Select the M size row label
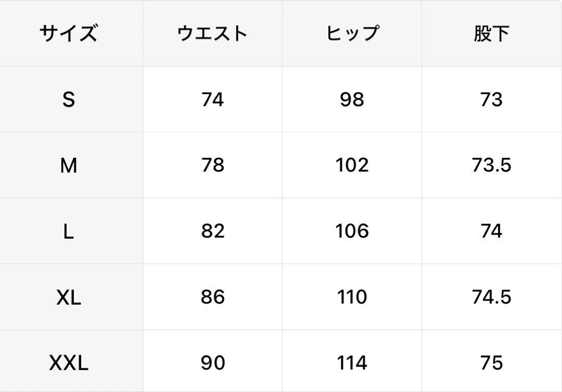 click(69, 165)
